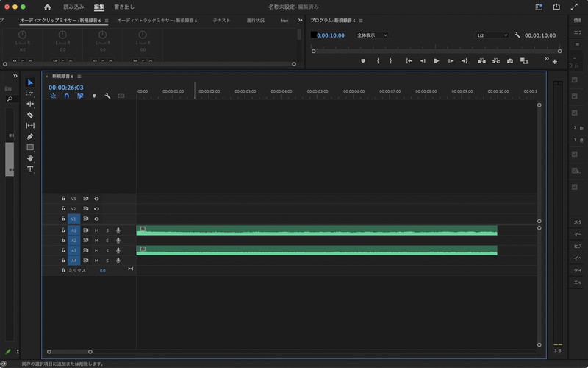Click timeline timecode 00:00:26:03
This screenshot has height=368, width=588.
coord(66,88)
